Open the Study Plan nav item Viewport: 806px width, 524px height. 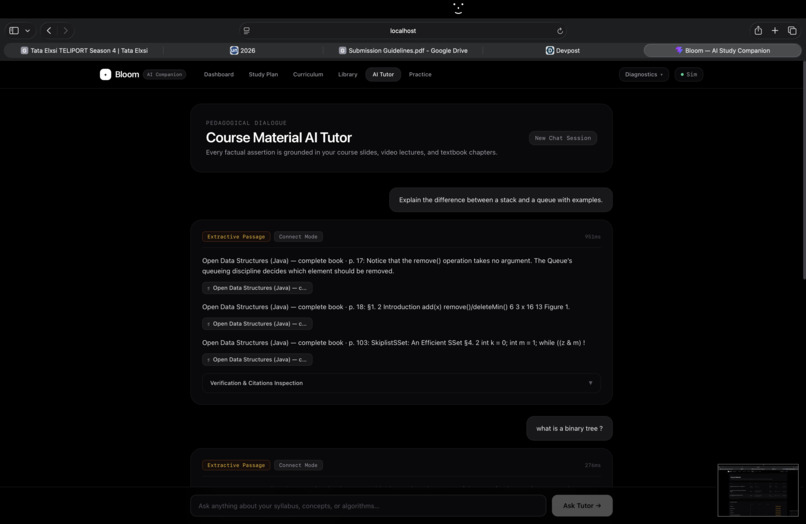pos(263,75)
